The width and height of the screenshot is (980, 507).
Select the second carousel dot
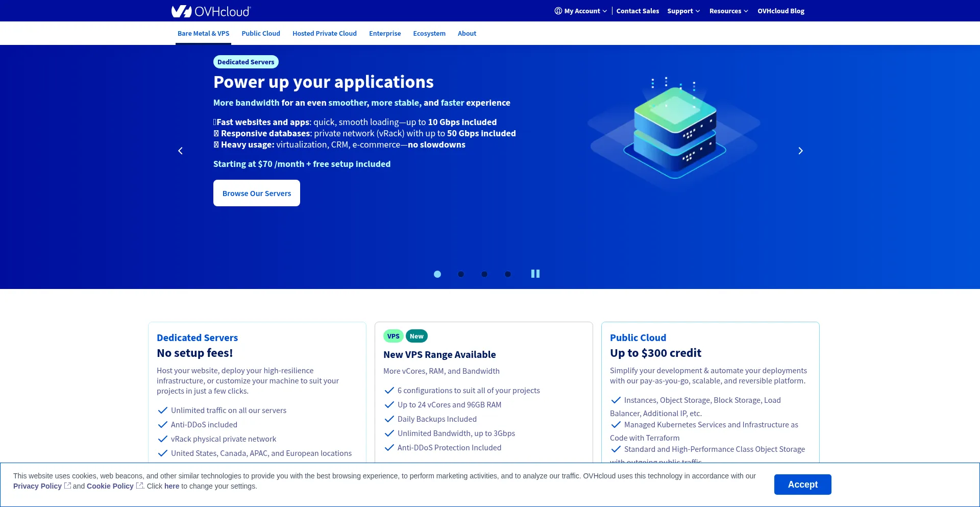point(461,274)
